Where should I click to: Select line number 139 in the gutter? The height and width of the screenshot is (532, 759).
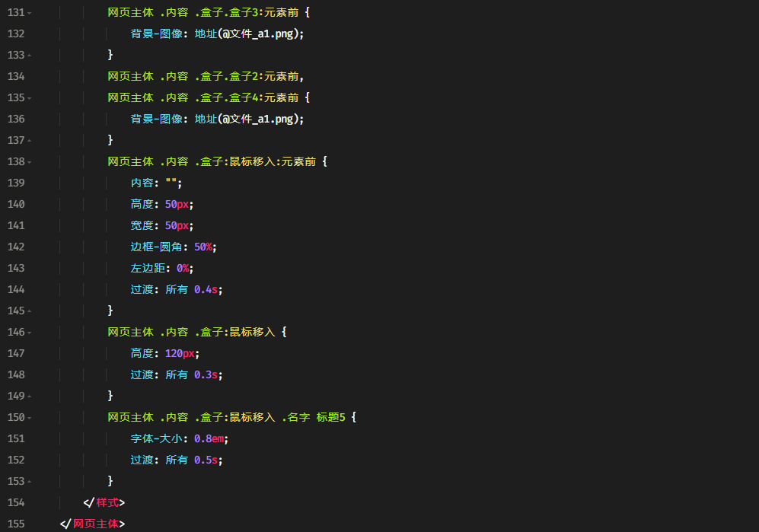pos(16,183)
